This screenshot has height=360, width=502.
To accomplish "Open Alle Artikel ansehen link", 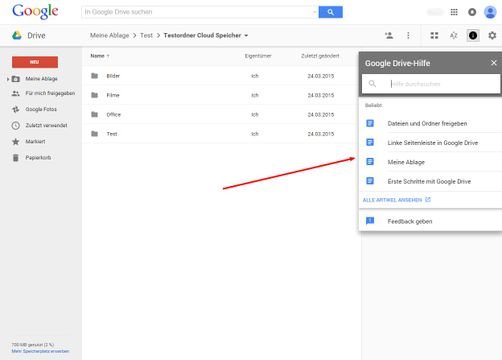I will point(392,200).
